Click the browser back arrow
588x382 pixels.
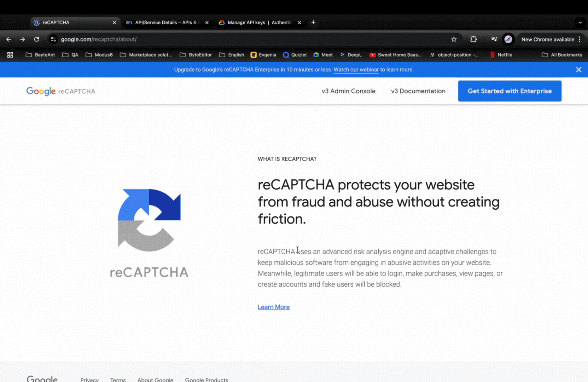click(x=9, y=39)
